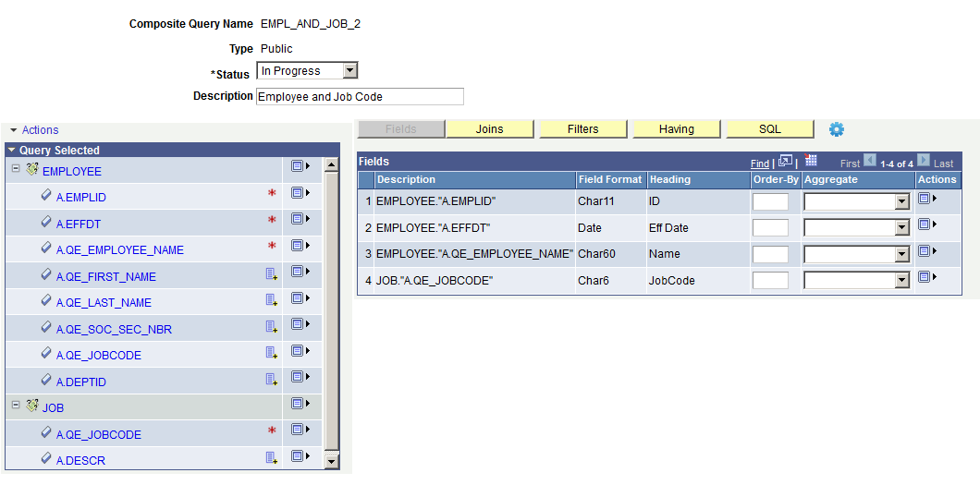
Task: Open action menu for A.QE_LAST_NAME tree field
Action: click(x=300, y=297)
